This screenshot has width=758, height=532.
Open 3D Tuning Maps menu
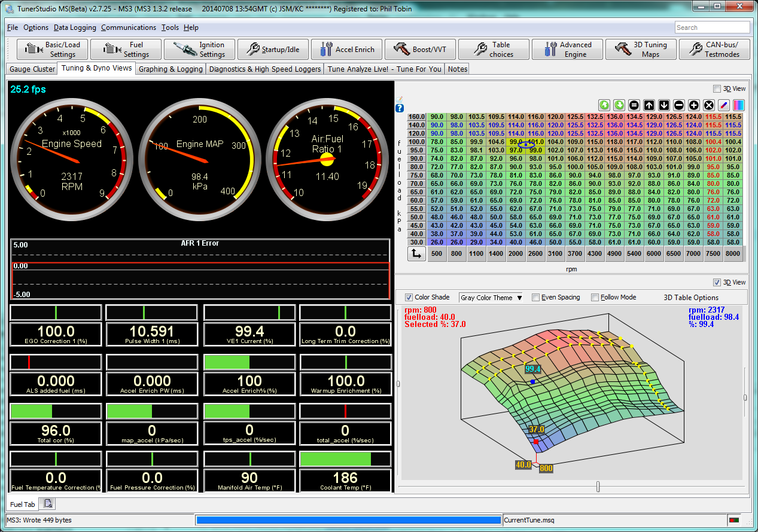point(641,50)
